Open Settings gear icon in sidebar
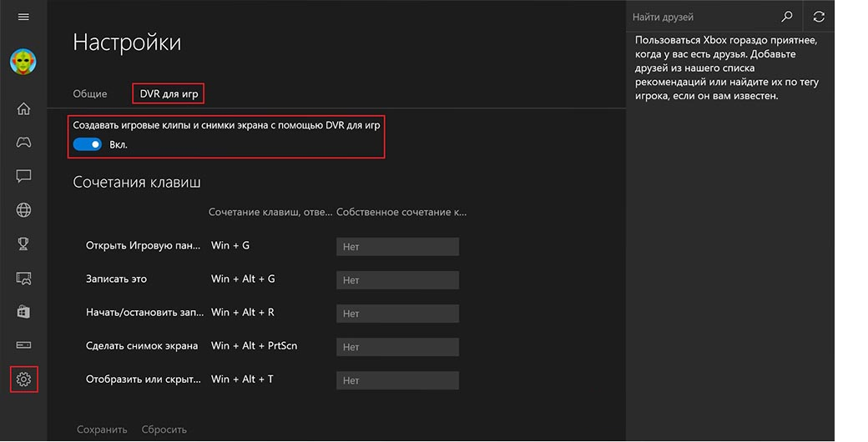Image resolution: width=868 pixels, height=442 pixels. (x=23, y=379)
